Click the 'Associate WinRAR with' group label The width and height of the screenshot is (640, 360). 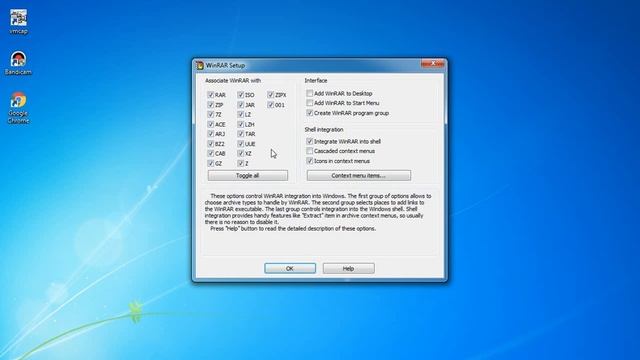[233, 81]
